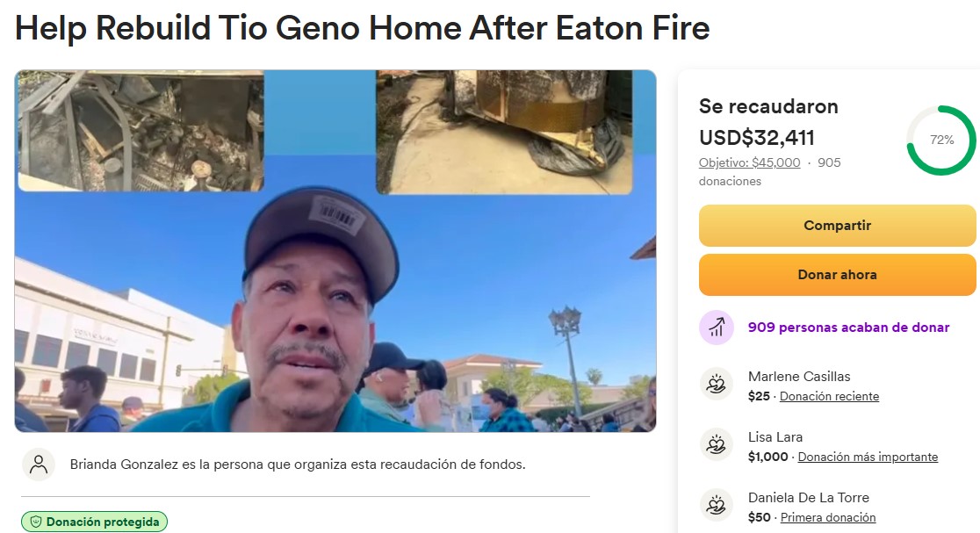Open the Primera donación link
The width and height of the screenshot is (980, 533).
coord(828,517)
